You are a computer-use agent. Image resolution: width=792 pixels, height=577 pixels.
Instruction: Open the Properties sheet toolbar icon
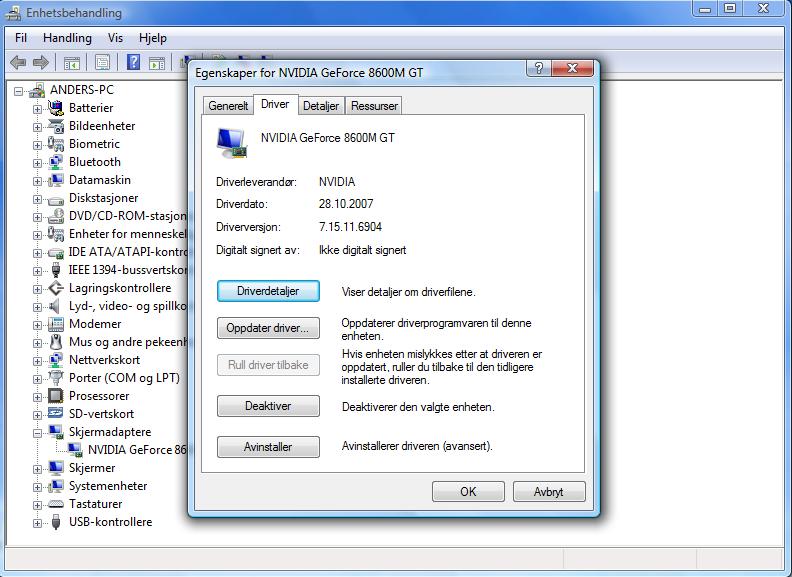click(103, 63)
